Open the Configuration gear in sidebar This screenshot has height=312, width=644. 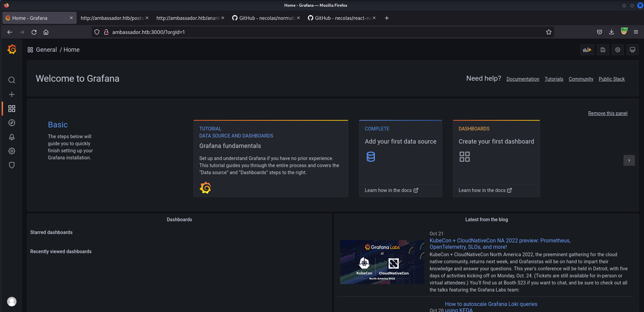tap(12, 151)
